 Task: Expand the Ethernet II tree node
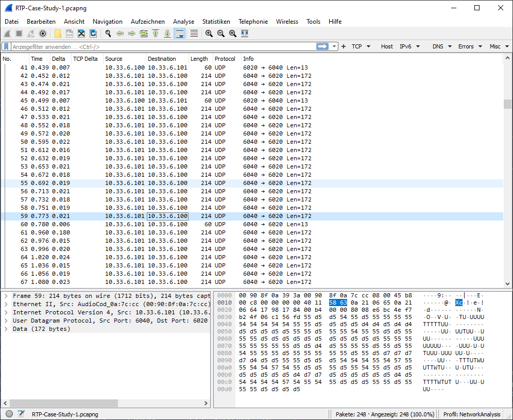(x=6, y=304)
